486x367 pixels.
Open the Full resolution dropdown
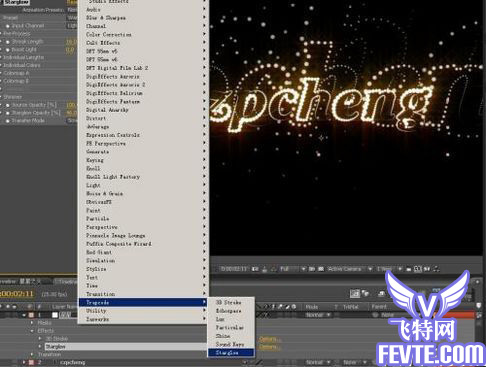tap(293, 269)
